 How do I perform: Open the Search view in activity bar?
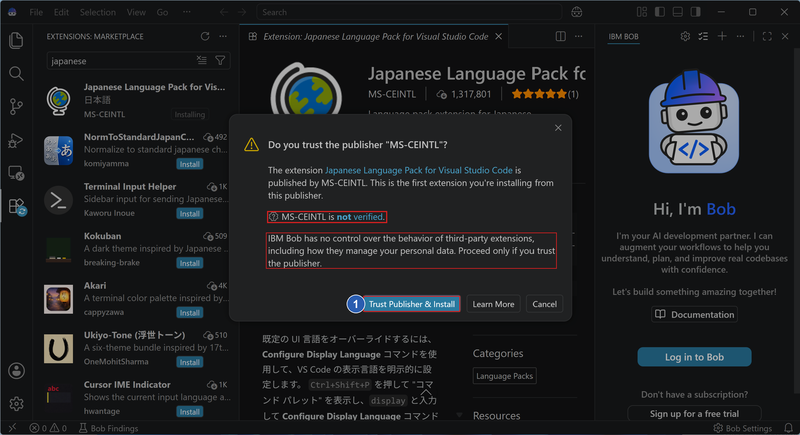(x=16, y=73)
